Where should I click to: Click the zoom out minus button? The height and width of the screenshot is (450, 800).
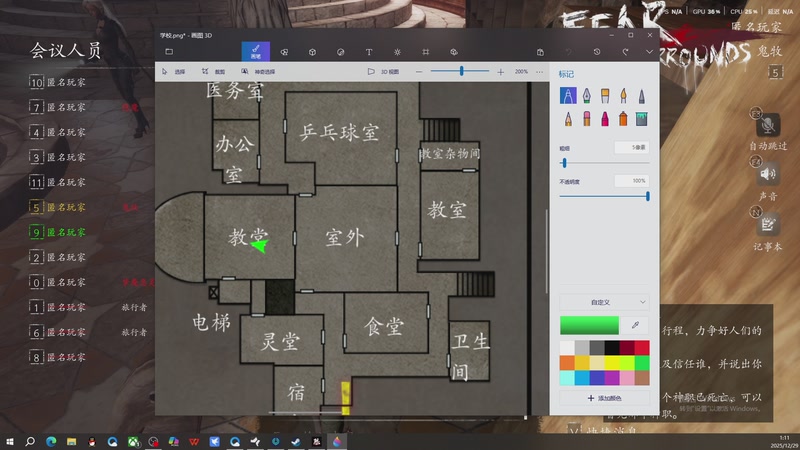(x=419, y=72)
